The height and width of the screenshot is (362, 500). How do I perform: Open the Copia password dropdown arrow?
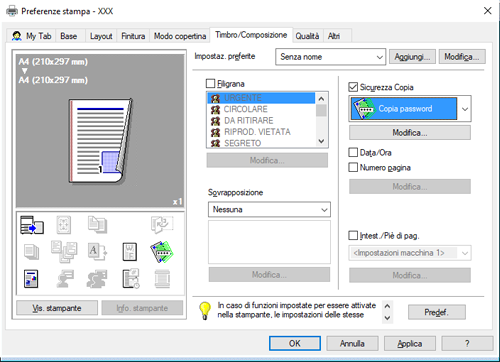point(465,109)
